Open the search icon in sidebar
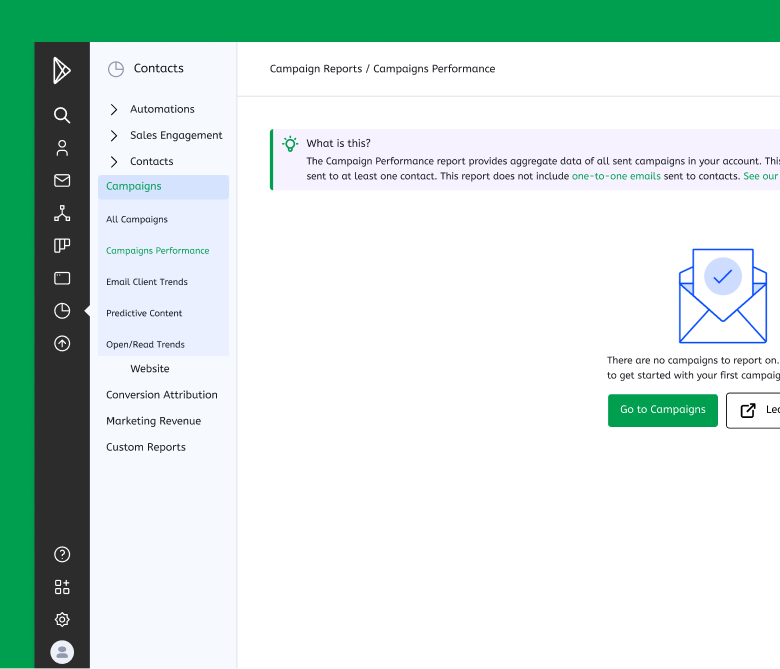Viewport: 780px width, 669px height. tap(62, 115)
